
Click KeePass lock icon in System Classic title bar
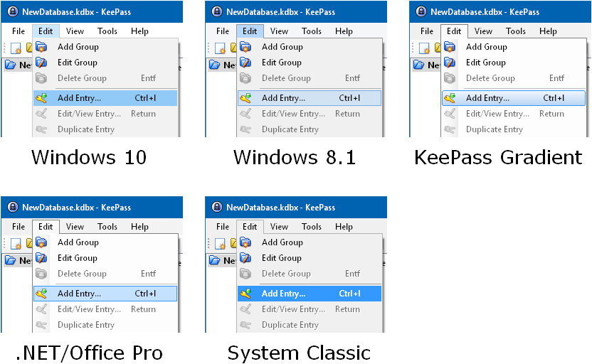point(217,208)
